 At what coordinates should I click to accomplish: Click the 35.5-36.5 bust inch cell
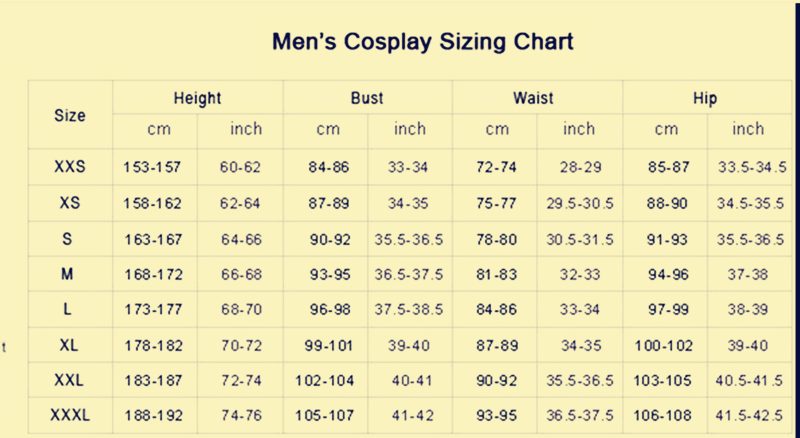(409, 239)
